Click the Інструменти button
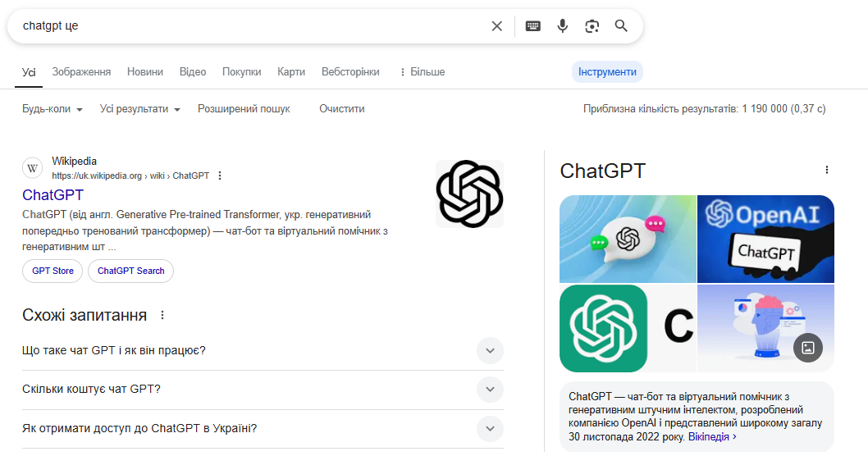The image size is (868, 456). [x=607, y=72]
